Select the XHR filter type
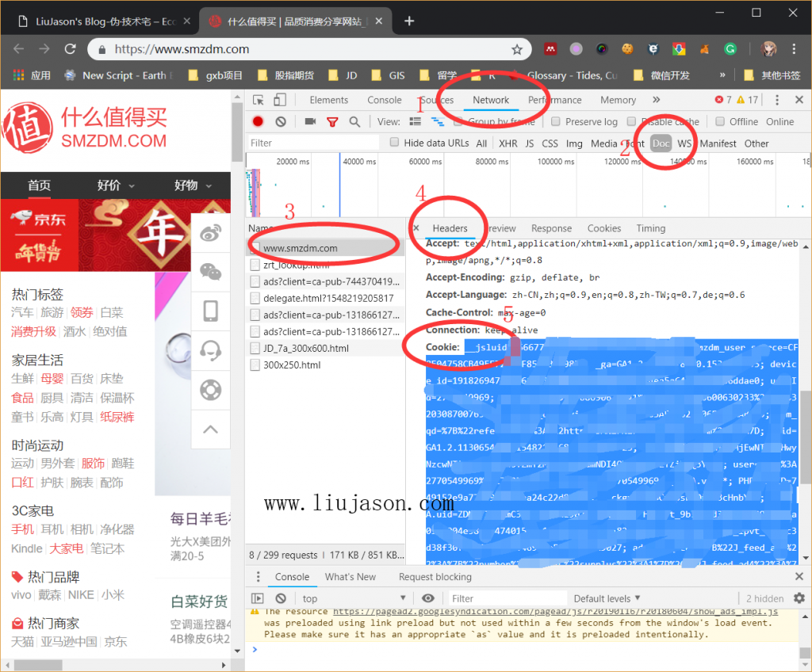 tap(508, 143)
